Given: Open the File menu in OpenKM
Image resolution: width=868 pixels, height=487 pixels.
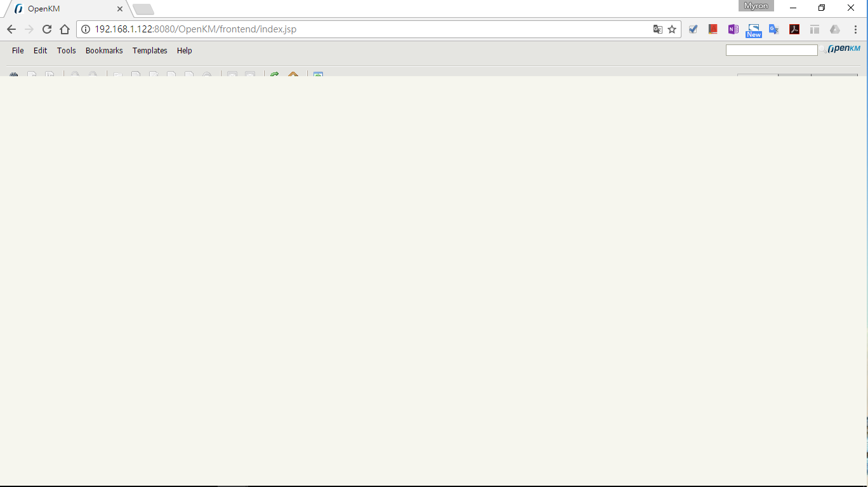Looking at the screenshot, I should click(17, 50).
